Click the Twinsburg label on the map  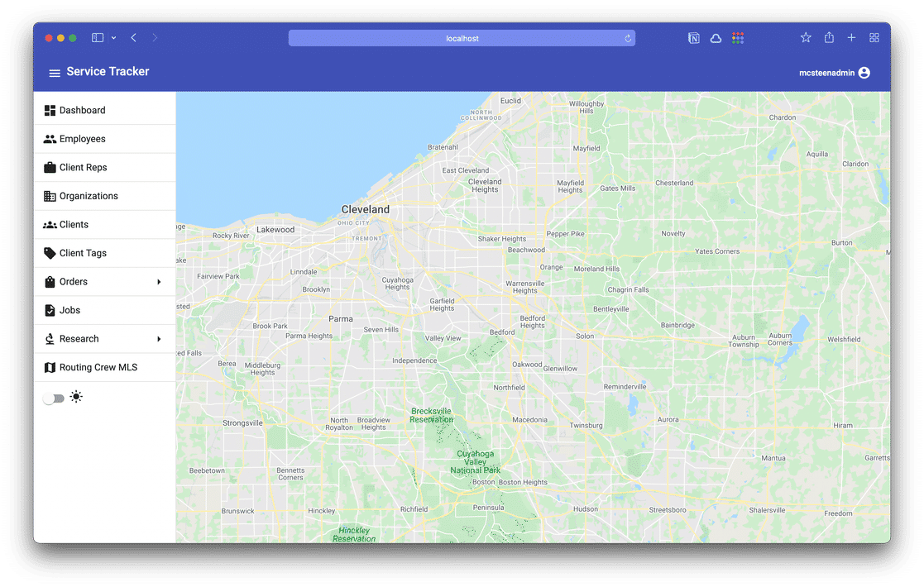586,425
